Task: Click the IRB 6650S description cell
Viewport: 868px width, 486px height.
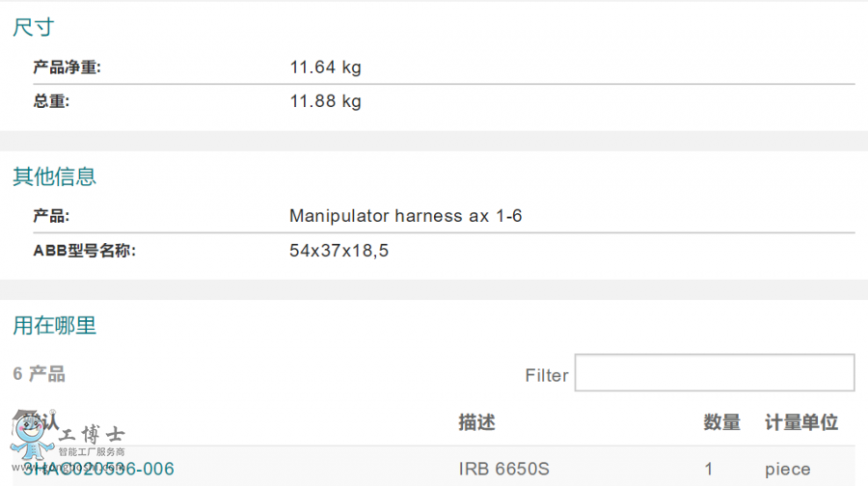Action: coord(503,470)
